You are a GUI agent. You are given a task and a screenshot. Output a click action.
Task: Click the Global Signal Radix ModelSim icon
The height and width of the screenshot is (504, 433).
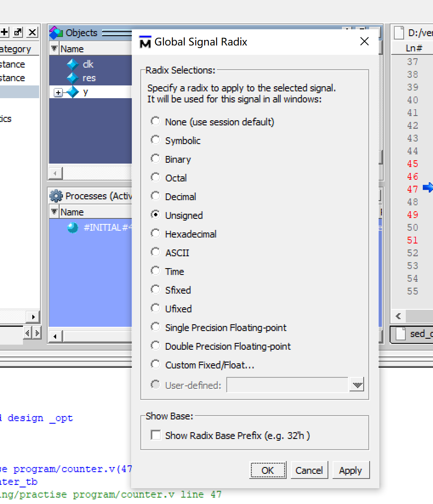(x=145, y=42)
